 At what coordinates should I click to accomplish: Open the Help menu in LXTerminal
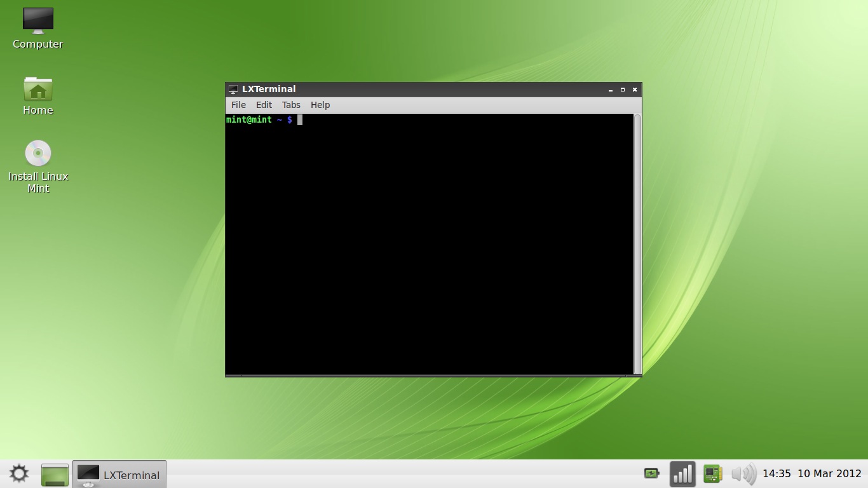click(320, 105)
